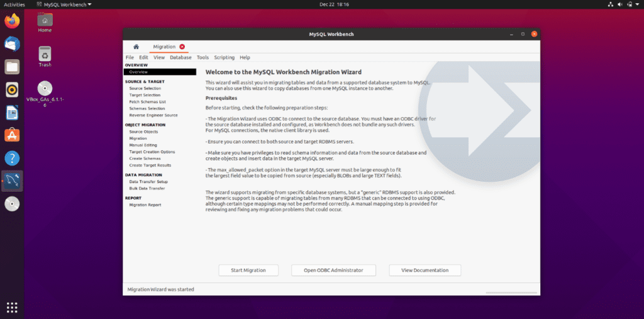Open the Scripting menu
Viewport: 644px width, 319px height.
tap(225, 57)
